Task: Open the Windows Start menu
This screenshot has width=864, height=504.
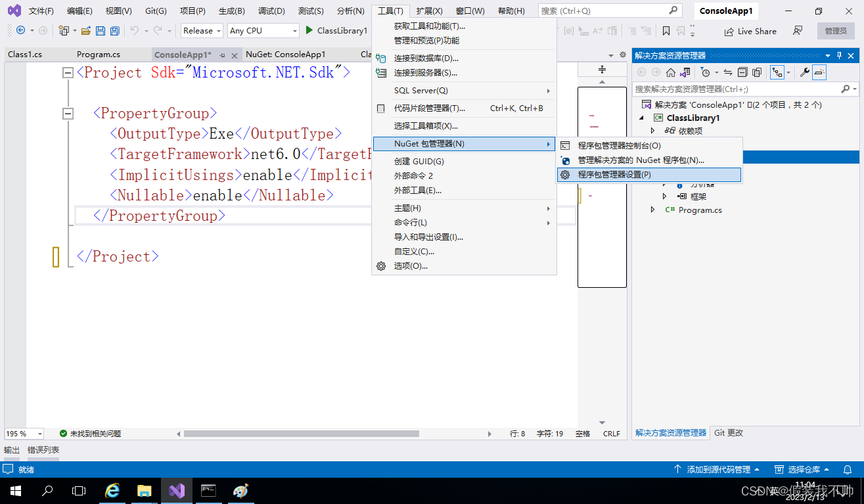Action: point(16,491)
